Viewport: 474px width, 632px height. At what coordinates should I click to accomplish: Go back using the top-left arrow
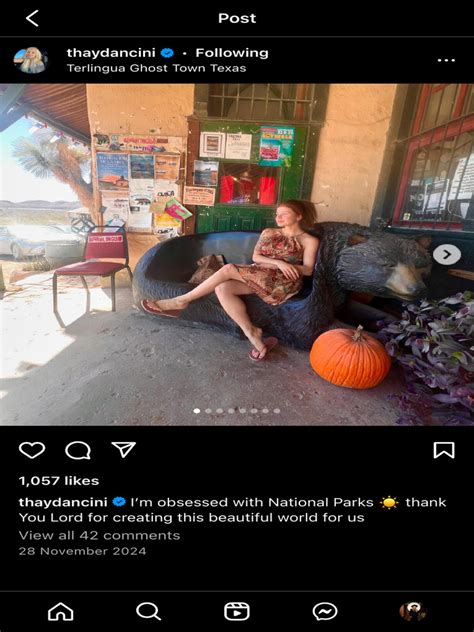pyautogui.click(x=32, y=18)
